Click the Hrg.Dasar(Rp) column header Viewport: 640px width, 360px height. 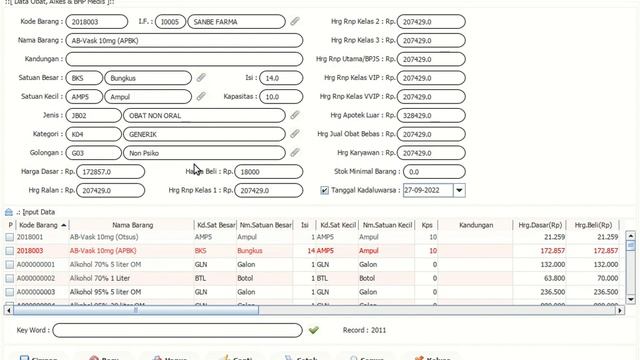point(540,225)
